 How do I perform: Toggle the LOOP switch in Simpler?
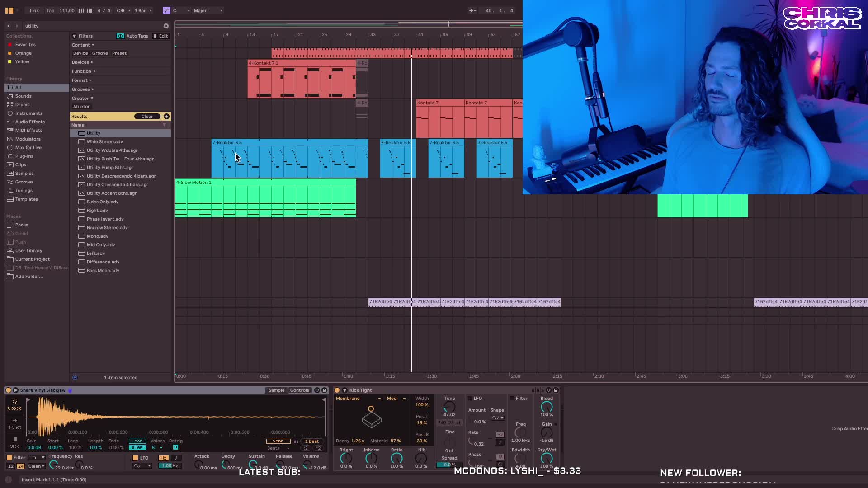(137, 441)
